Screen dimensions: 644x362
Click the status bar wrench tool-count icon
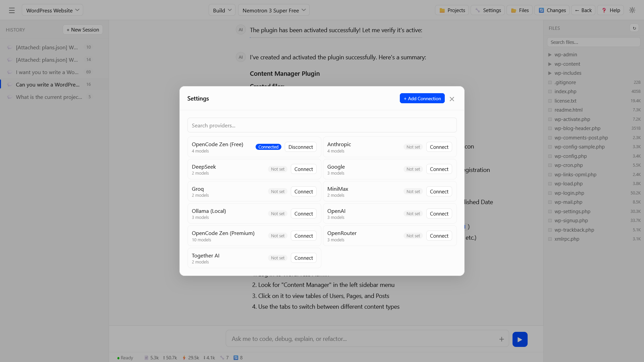coord(222,358)
